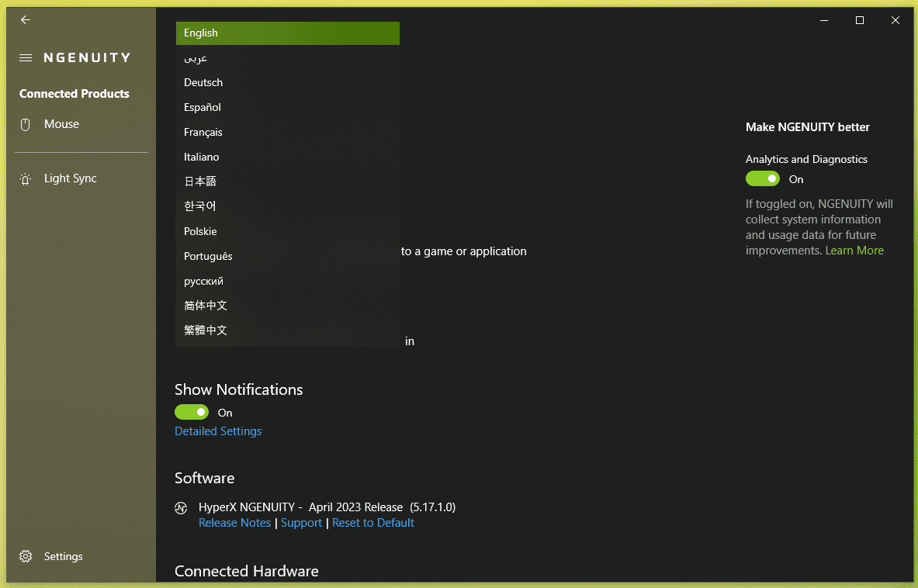This screenshot has width=918, height=588.
Task: Pick Polskie from the language list
Action: pyautogui.click(x=287, y=231)
